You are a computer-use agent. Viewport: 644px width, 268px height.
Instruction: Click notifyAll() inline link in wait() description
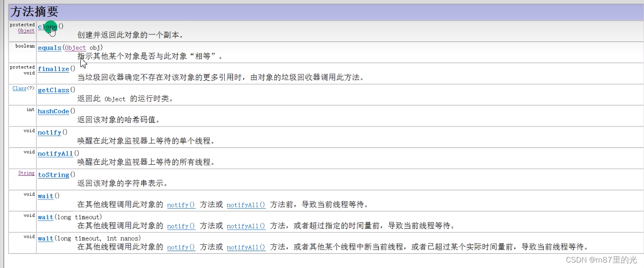[246, 205]
